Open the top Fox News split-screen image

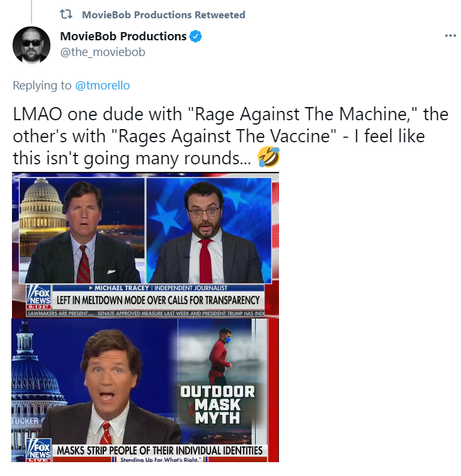(145, 245)
